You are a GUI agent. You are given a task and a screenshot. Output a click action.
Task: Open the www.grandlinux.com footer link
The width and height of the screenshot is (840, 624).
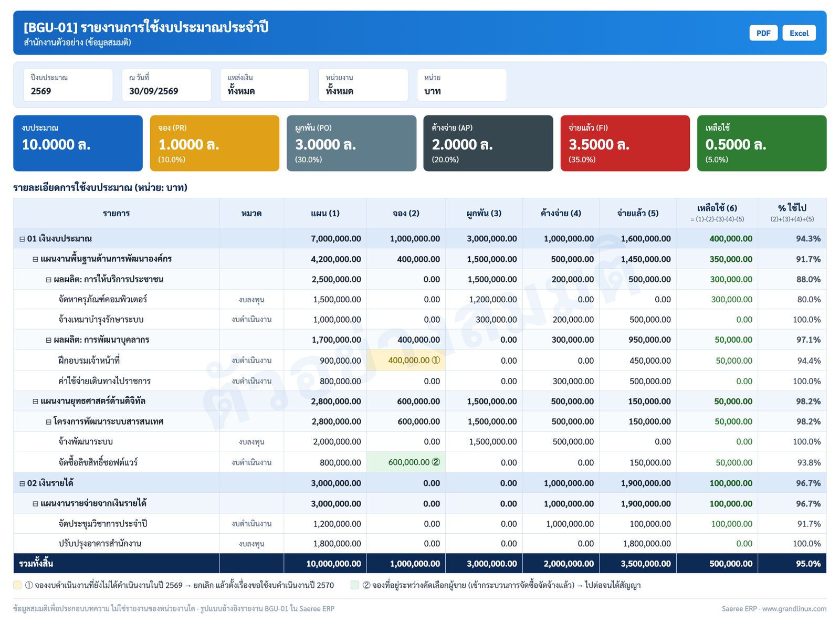point(794,609)
